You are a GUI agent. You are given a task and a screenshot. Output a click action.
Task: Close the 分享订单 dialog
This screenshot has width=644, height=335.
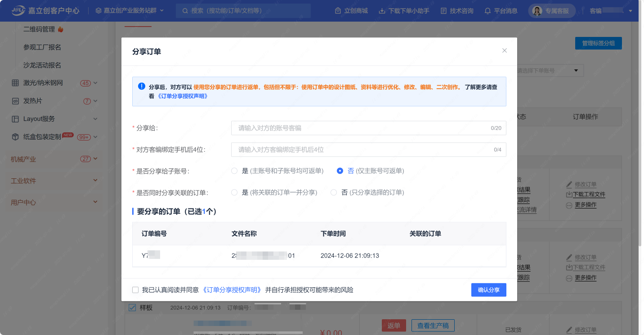505,50
